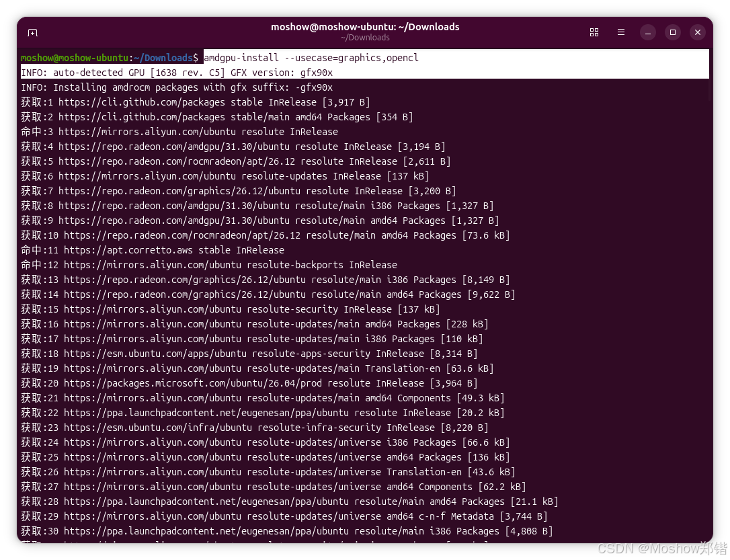Open the radeon graphics/26.12 InRelease URL on line 7

tap(179, 192)
